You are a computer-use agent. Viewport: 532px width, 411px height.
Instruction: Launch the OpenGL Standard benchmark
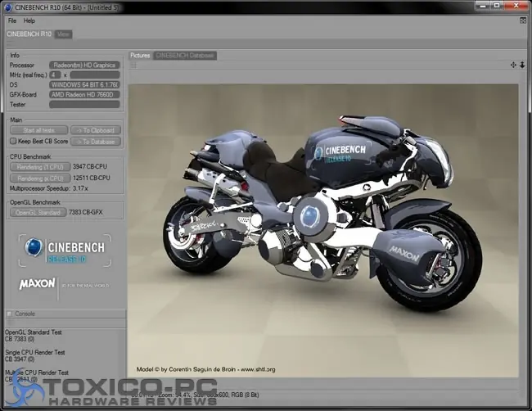(38, 212)
